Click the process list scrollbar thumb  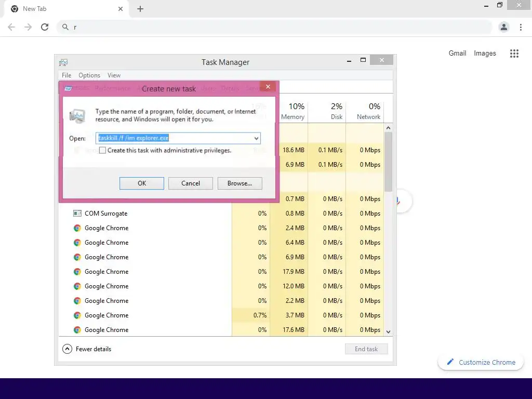(x=389, y=162)
